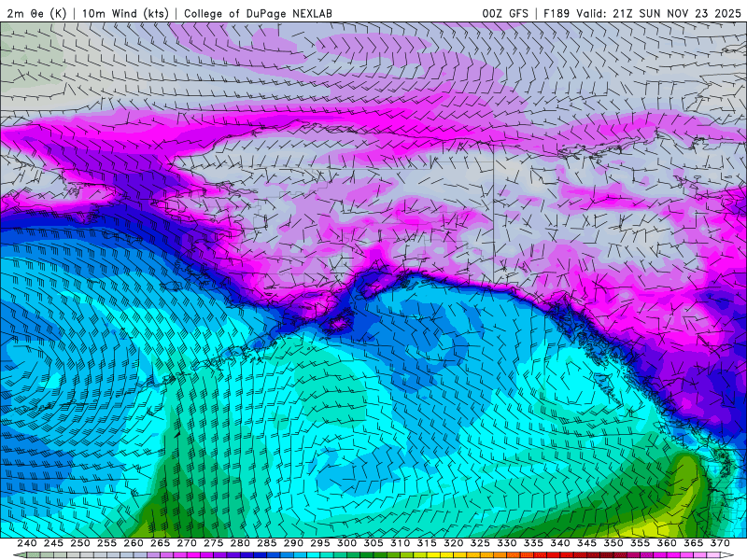Select the 345 scale value
This screenshot has width=747, height=560.
[587, 543]
